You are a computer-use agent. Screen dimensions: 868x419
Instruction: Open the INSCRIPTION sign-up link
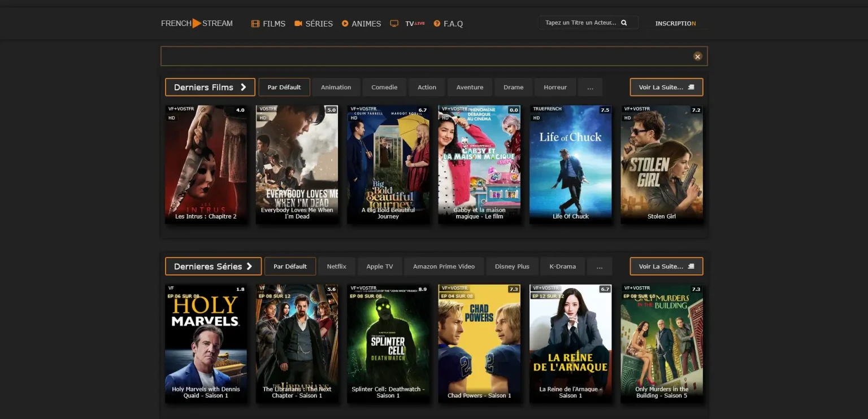(x=675, y=24)
